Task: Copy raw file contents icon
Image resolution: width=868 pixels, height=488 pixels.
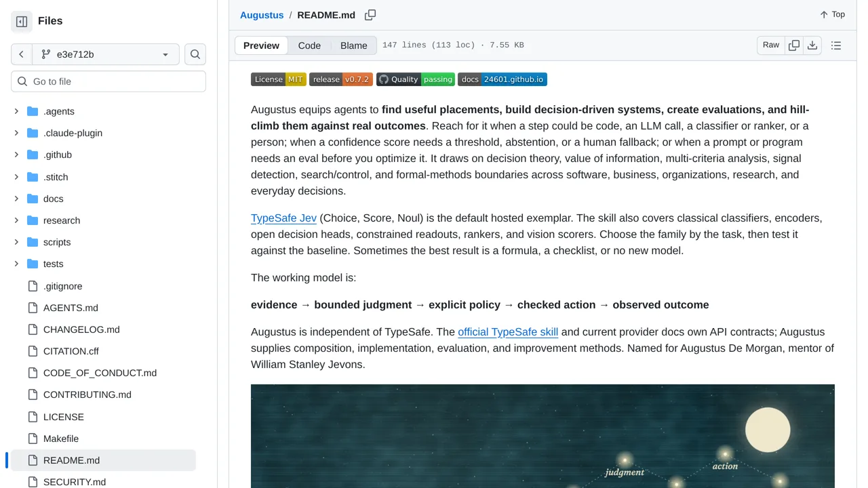Action: point(794,45)
